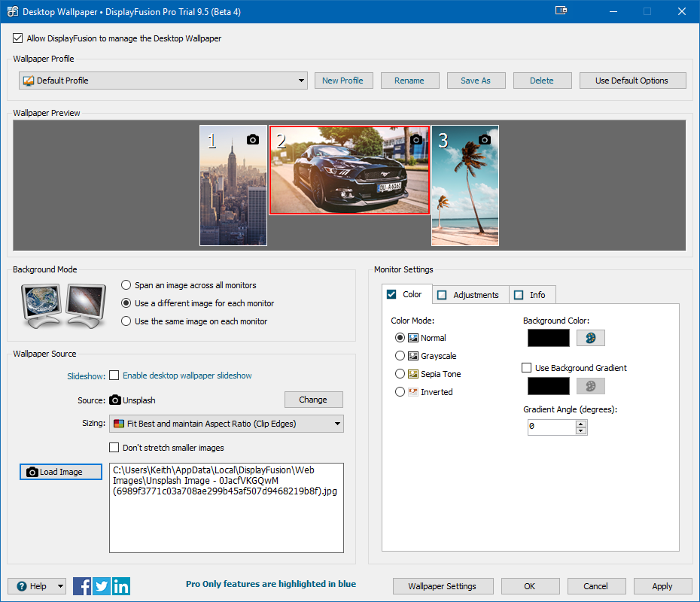This screenshot has height=602, width=700.
Task: Click the LinkedIn icon
Action: 121,586
